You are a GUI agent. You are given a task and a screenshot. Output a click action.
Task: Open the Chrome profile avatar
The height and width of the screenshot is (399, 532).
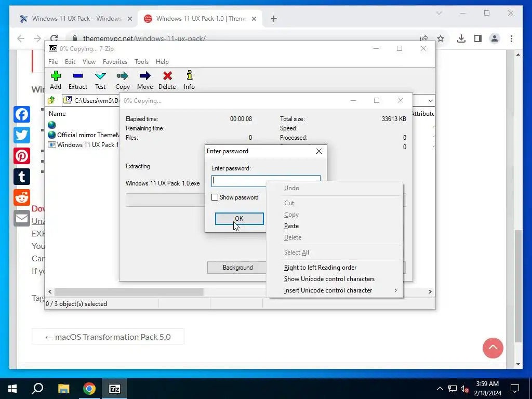(495, 38)
